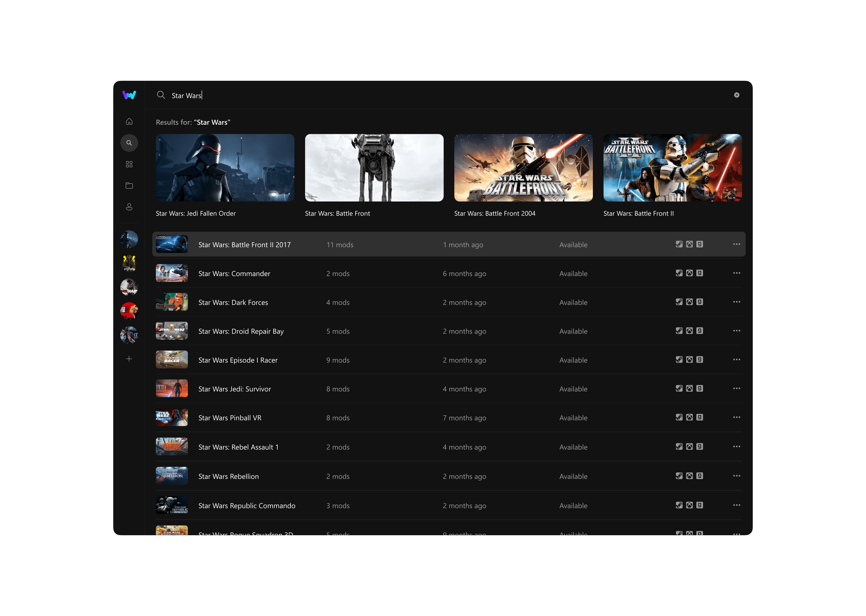Screen dimensions: 866x616
Task: Click GOG icon in Star Wars Rebellion row
Action: (700, 476)
